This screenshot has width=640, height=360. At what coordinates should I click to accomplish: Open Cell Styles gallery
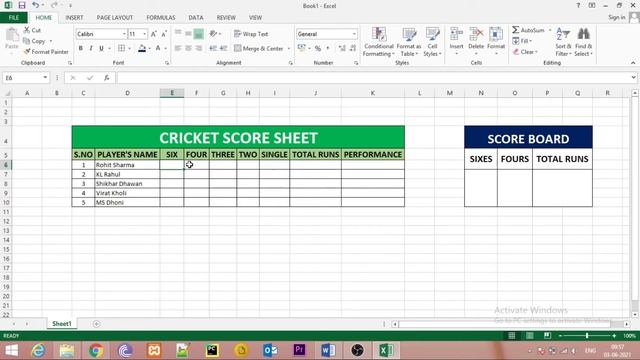(432, 42)
